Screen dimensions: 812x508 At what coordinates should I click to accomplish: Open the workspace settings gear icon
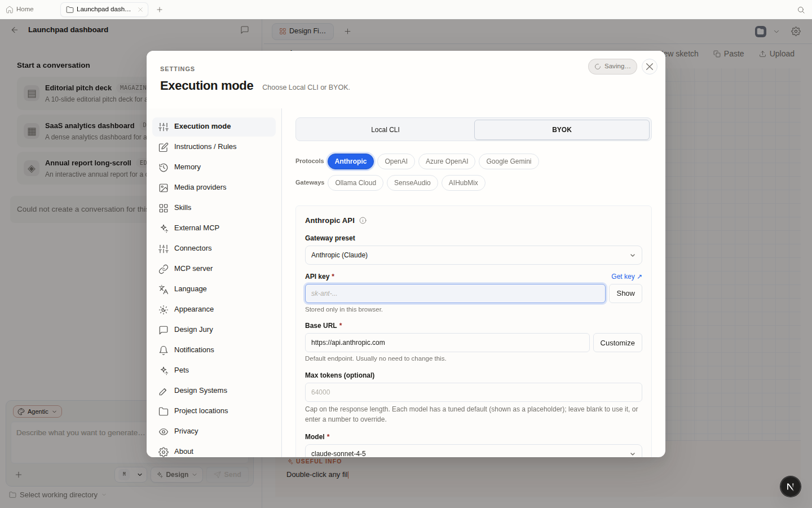point(796,31)
